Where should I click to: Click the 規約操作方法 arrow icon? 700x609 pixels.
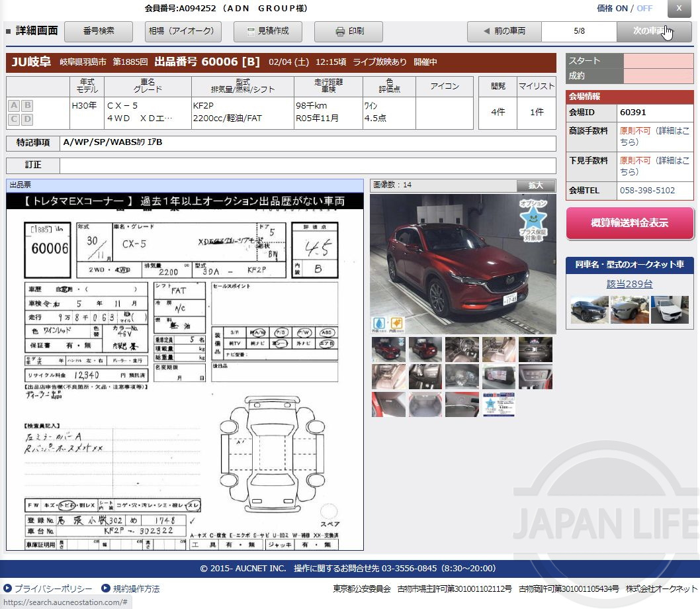(104, 588)
